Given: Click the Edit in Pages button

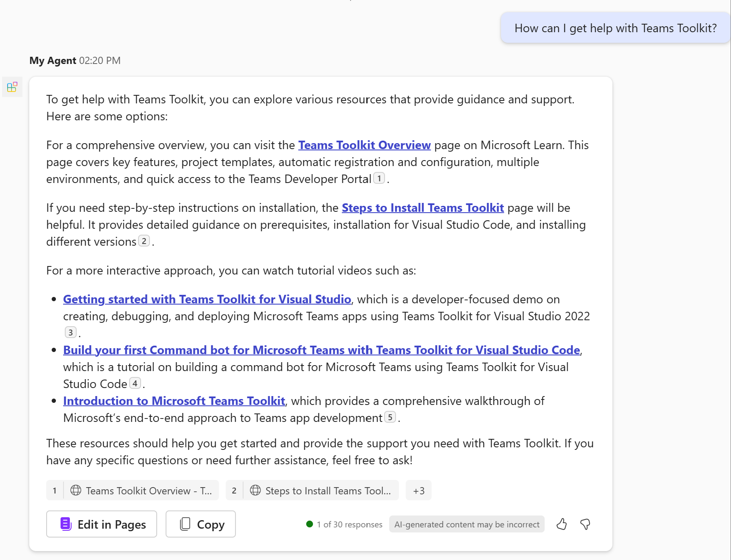Looking at the screenshot, I should tap(102, 524).
